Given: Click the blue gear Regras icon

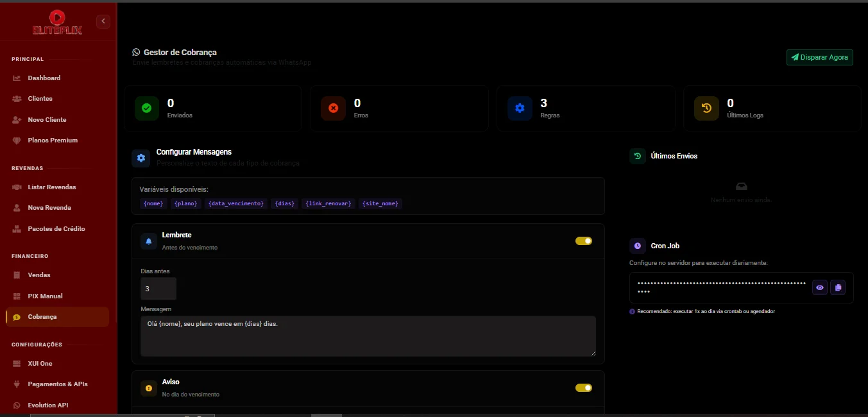Looking at the screenshot, I should tap(520, 108).
